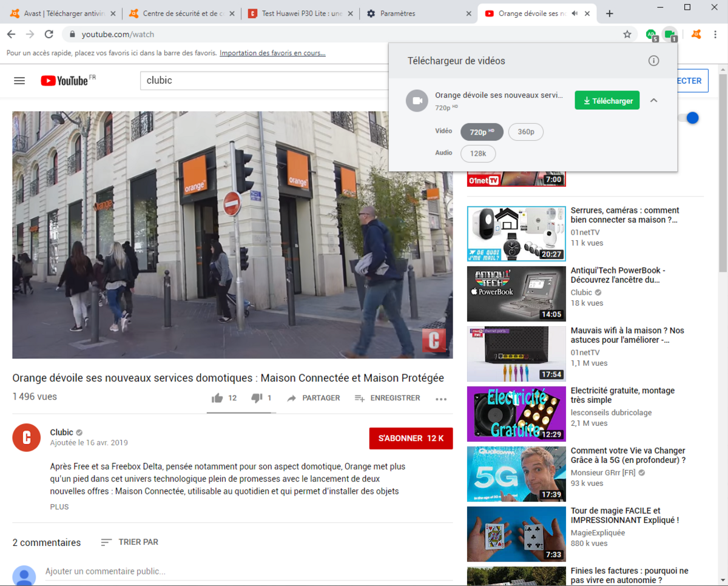
Task: Click the address bar URL
Action: 118,35
